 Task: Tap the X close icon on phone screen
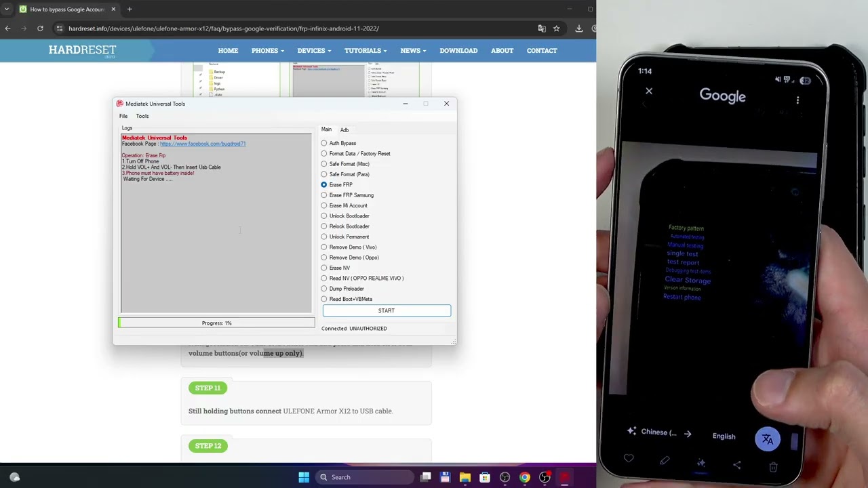point(649,91)
